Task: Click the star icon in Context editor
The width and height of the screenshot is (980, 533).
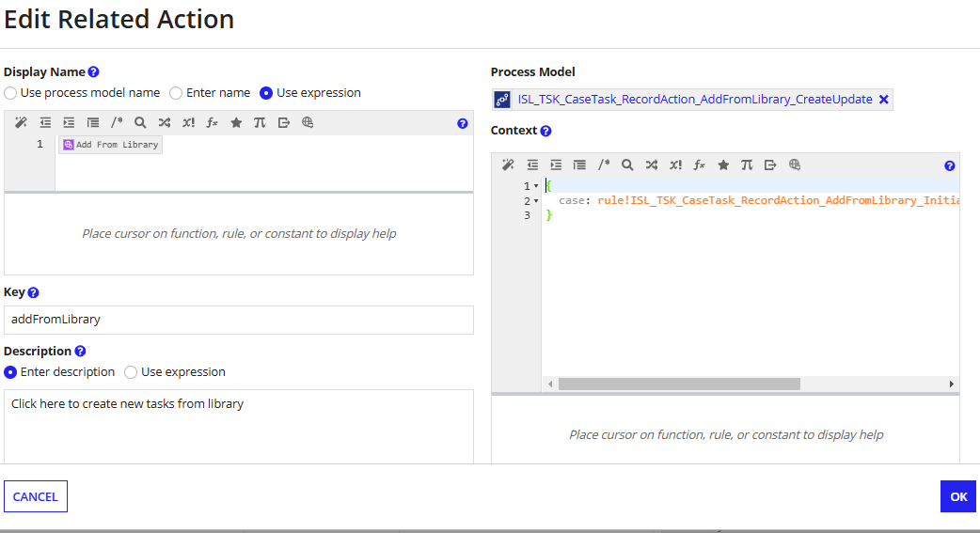Action: click(723, 165)
